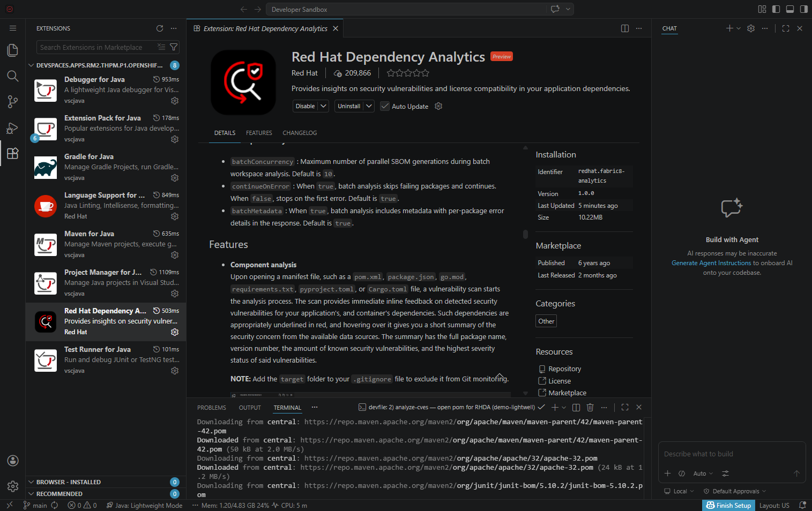Open Default Approvals dropdown

pos(735,491)
